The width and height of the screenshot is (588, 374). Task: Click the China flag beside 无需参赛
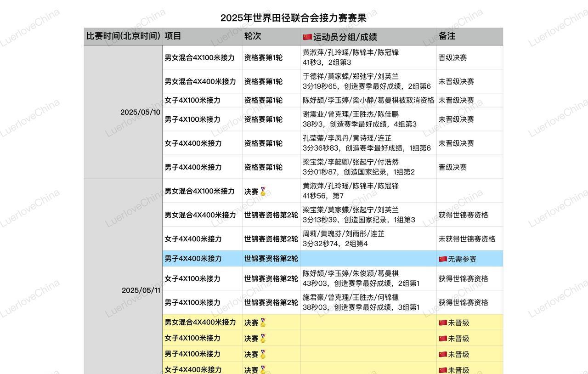[443, 259]
